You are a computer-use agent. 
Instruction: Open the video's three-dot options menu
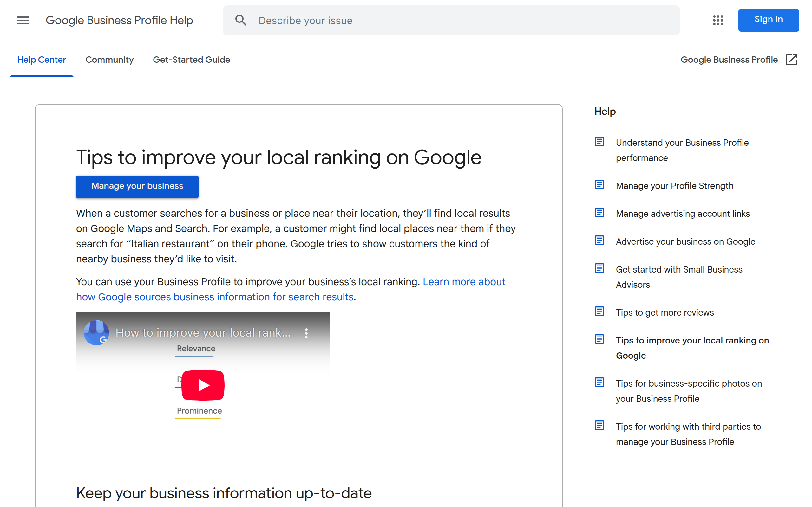point(306,333)
